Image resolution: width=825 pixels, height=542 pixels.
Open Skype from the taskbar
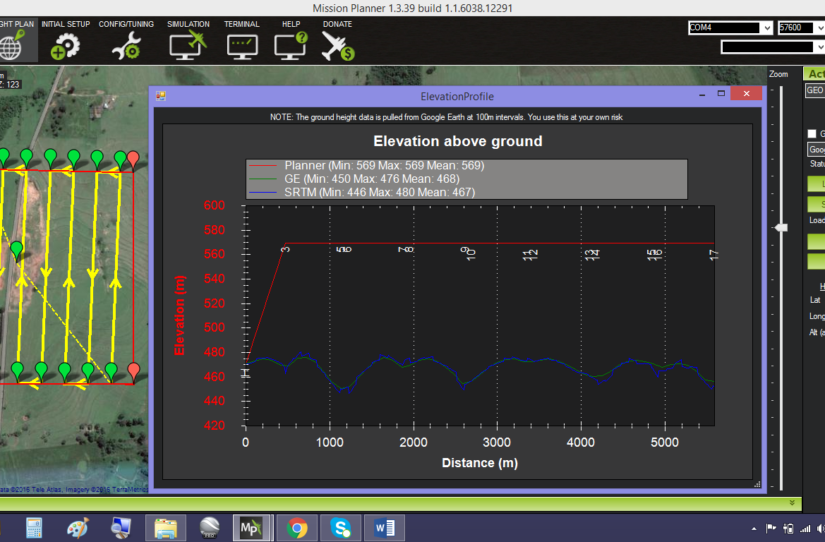point(340,528)
